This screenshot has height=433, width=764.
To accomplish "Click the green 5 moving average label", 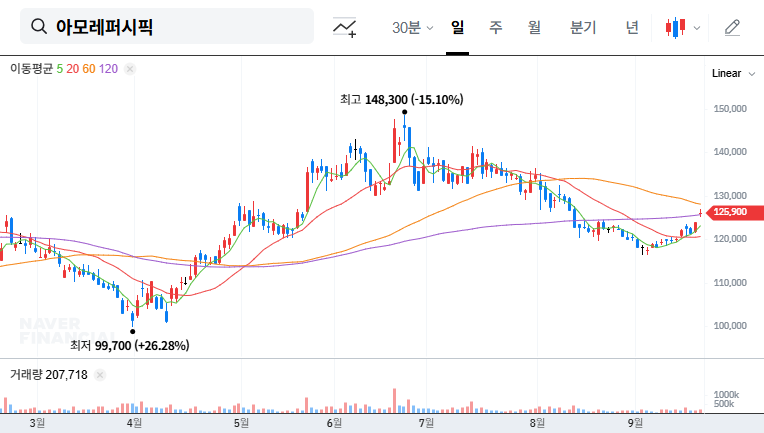I will point(59,69).
